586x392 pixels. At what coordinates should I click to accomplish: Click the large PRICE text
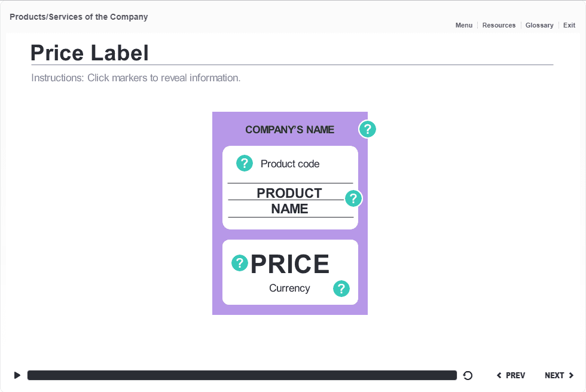[289, 264]
